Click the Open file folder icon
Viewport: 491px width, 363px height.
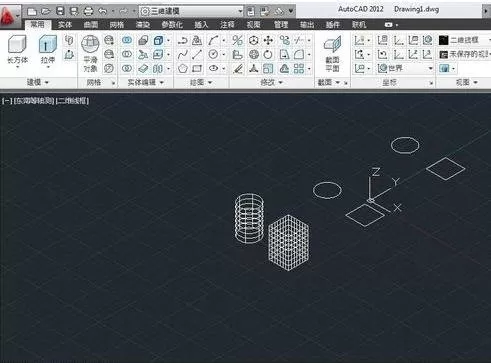coord(46,12)
